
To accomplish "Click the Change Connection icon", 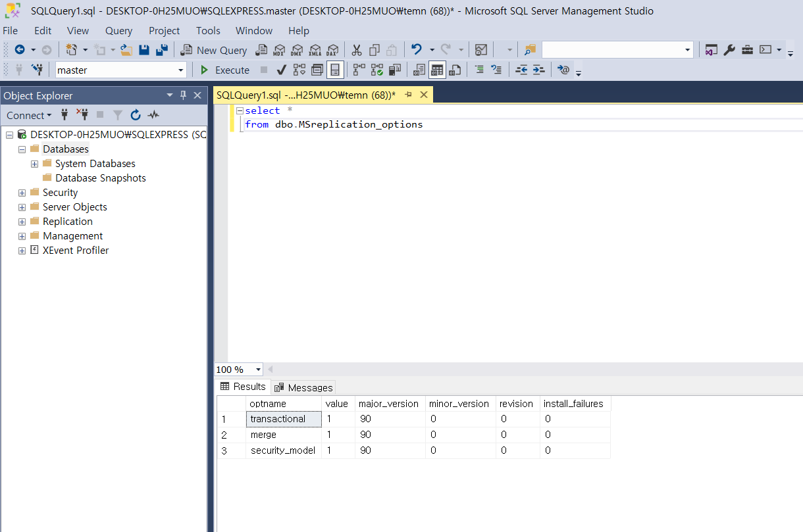I will coord(38,70).
